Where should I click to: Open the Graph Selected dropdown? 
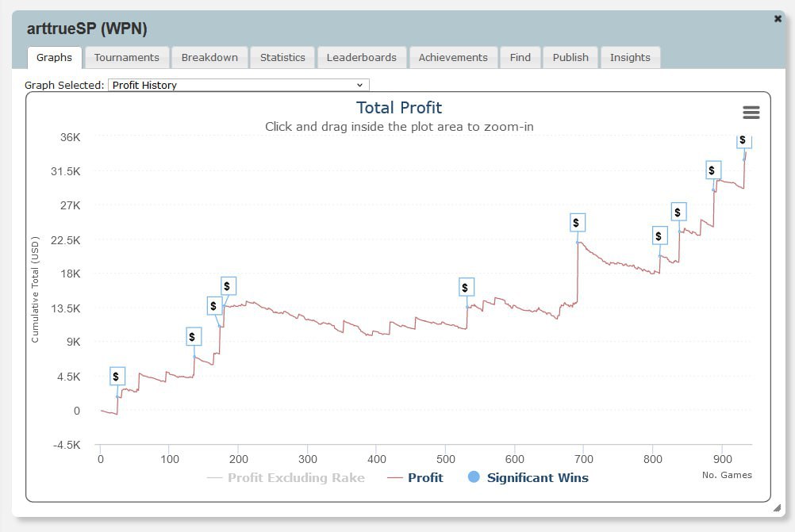click(238, 85)
